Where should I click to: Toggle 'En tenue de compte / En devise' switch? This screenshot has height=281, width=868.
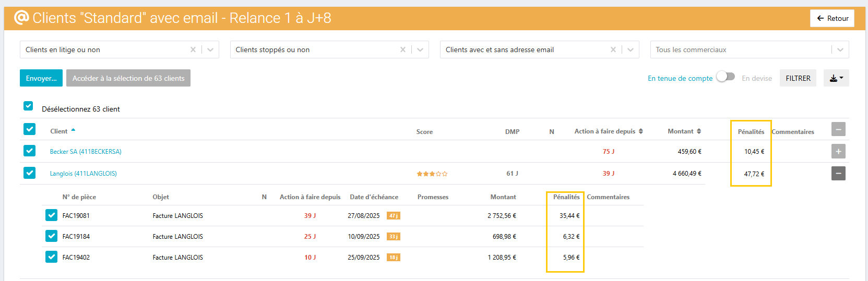point(726,77)
